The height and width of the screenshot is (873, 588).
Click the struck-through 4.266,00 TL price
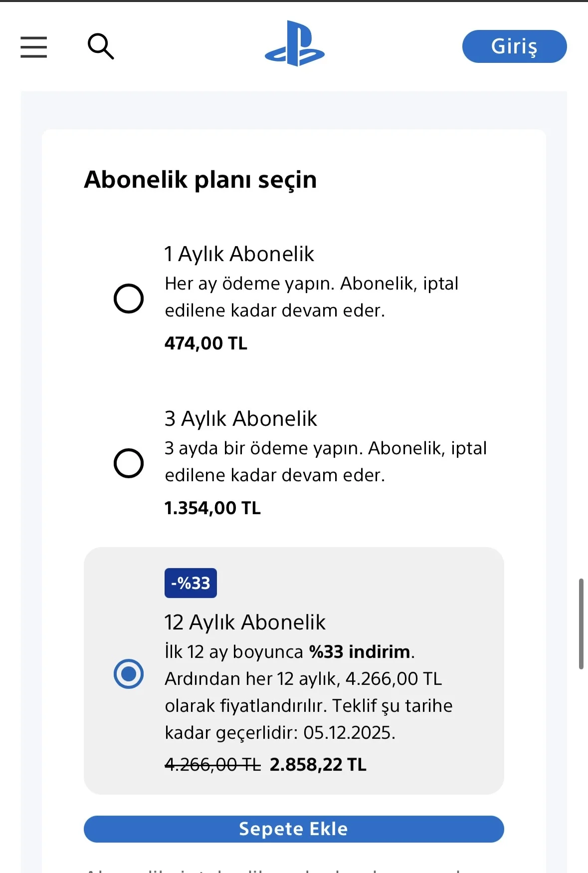[212, 765]
